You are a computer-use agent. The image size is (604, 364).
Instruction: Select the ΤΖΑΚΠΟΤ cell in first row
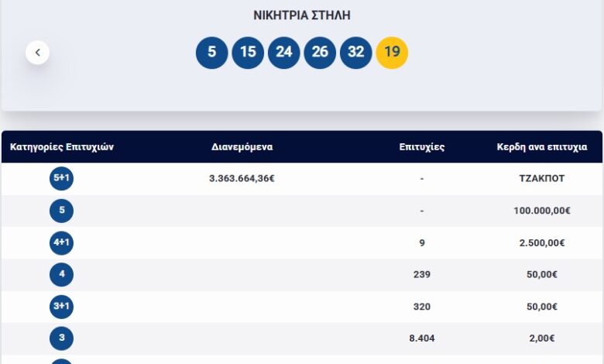pos(542,178)
